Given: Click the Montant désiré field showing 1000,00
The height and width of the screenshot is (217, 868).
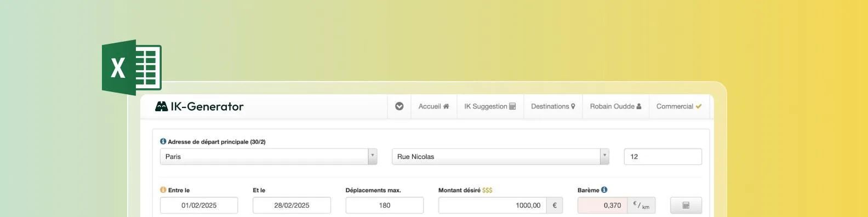Looking at the screenshot, I should click(493, 205).
